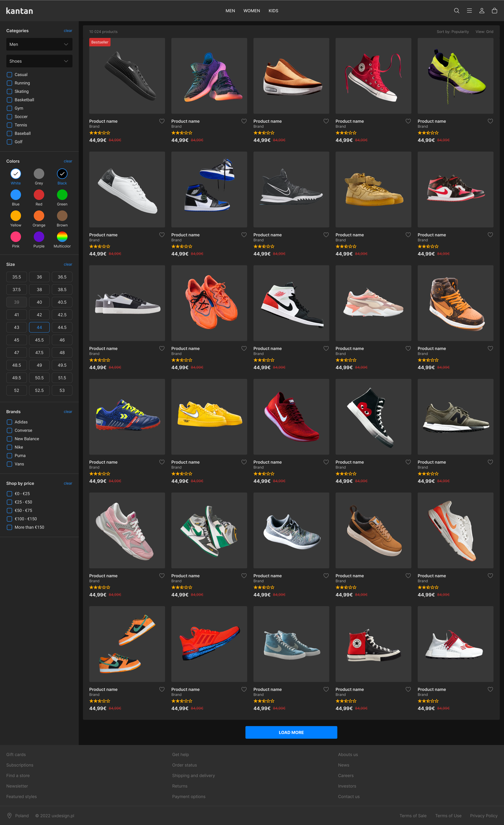Open the Terms of Sale link
This screenshot has height=825, width=504.
click(x=413, y=816)
